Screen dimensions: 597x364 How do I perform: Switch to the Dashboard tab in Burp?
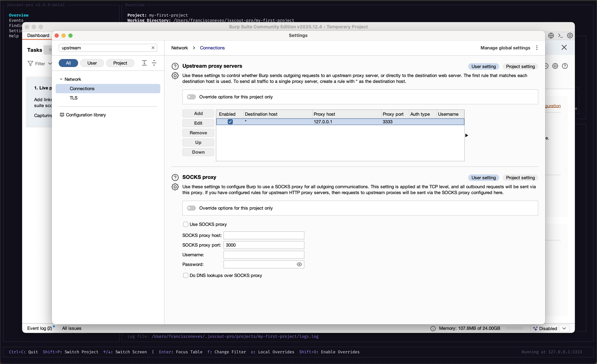pos(38,35)
